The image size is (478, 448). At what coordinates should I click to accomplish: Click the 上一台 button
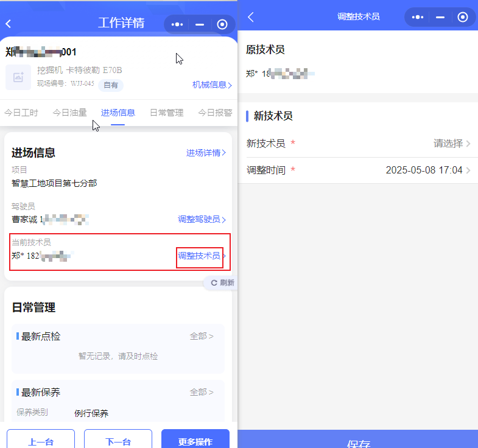click(41, 439)
